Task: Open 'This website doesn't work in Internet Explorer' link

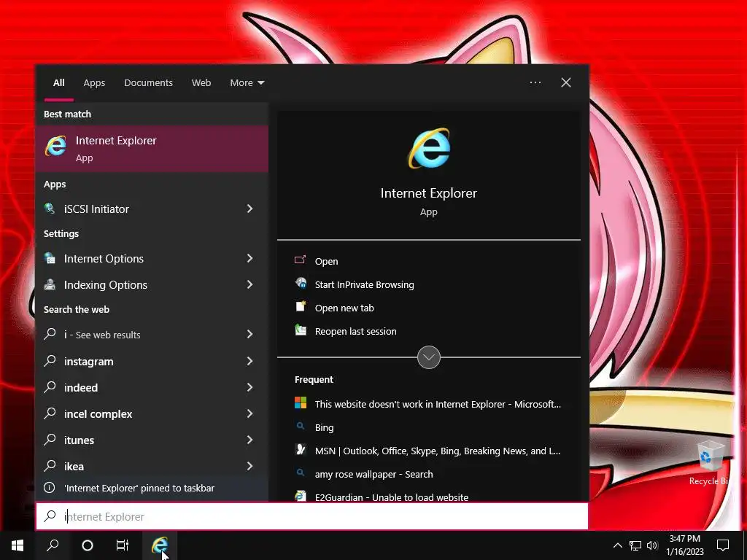Action: click(438, 404)
